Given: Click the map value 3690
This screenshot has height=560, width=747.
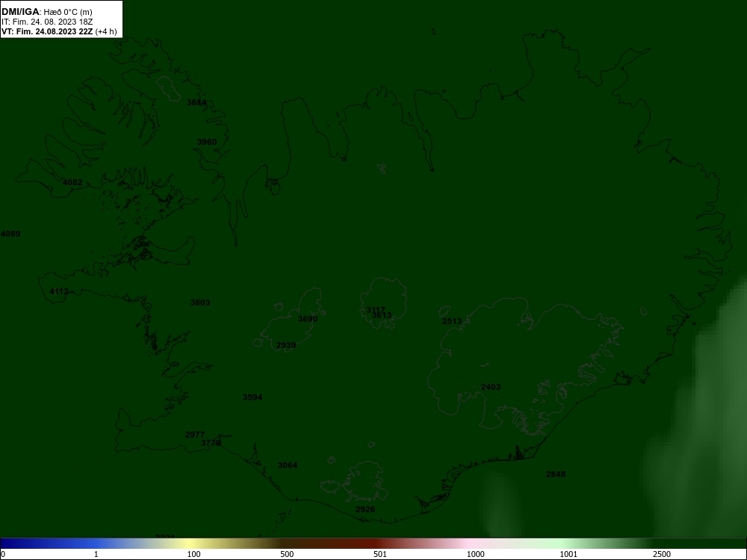Looking at the screenshot, I should point(308,319).
